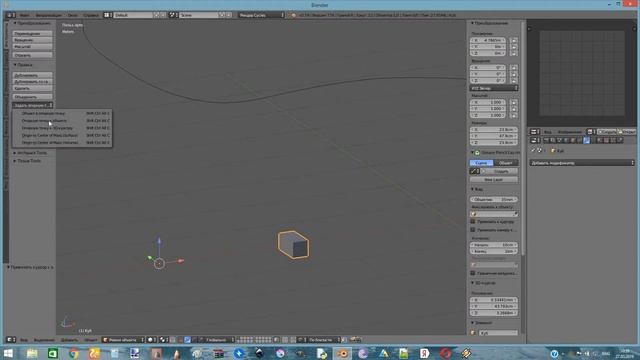Open the 'Файл' menu
Screen dimensions: 640x360
pos(24,15)
